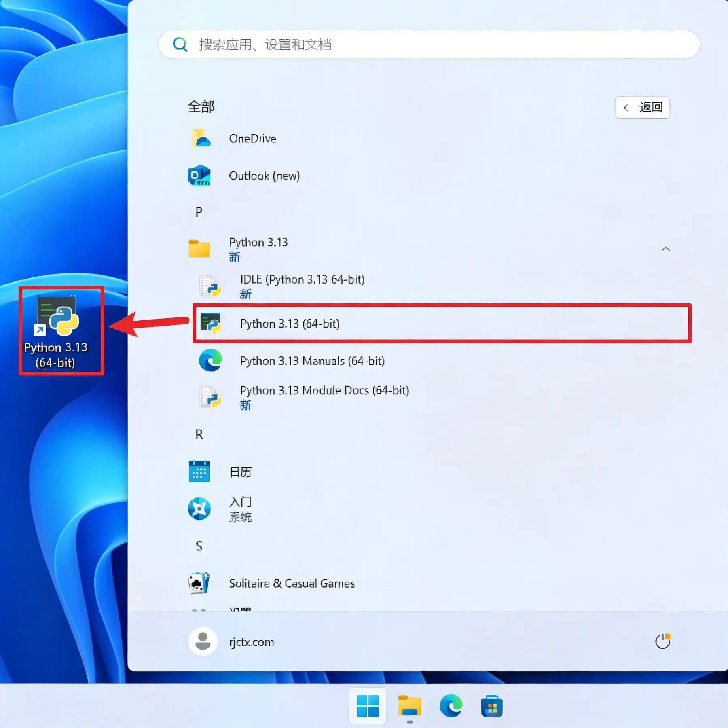Click the OneDrive app icon
Screen dimensions: 728x728
pyautogui.click(x=201, y=138)
